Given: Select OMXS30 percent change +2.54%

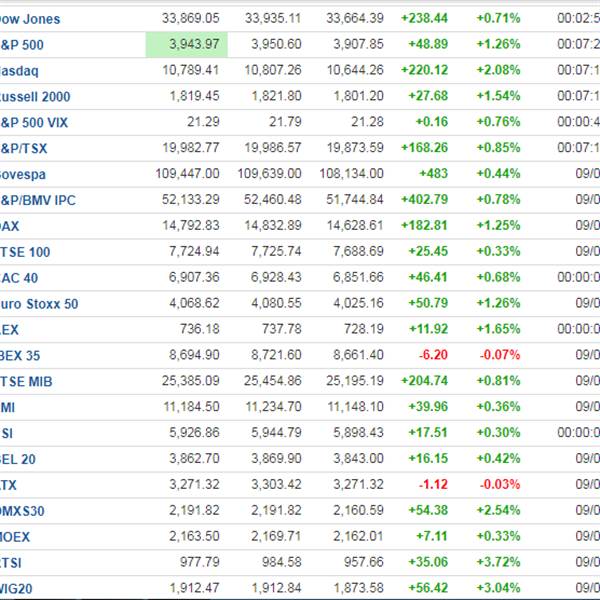Looking at the screenshot, I should coord(498,510).
